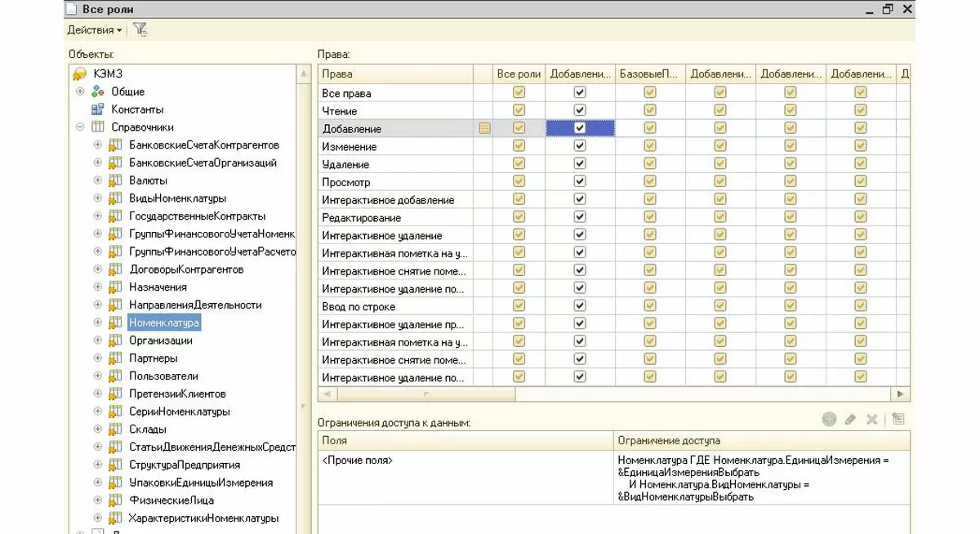Click the Общие node icon
This screenshot has height=534, width=980.
[98, 91]
